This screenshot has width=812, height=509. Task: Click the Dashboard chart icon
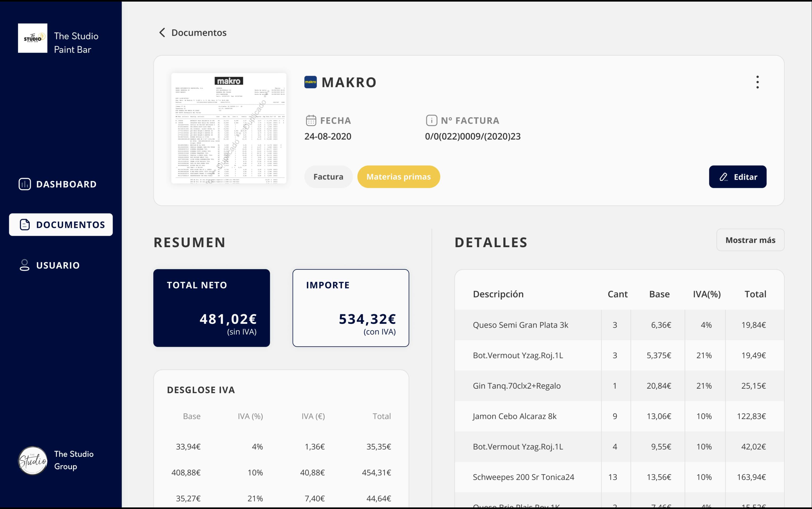point(25,184)
